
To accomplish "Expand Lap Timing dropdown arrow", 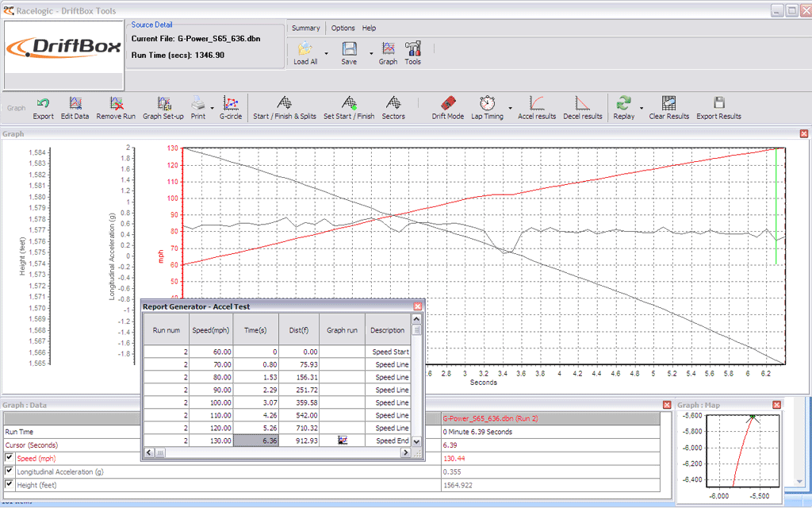I will [510, 108].
